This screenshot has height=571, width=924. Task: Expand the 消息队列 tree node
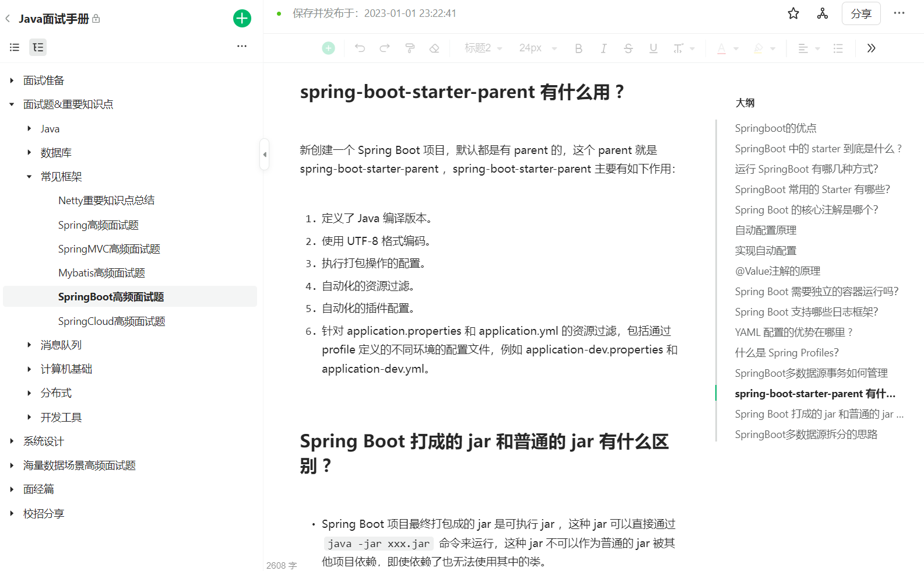[29, 345]
